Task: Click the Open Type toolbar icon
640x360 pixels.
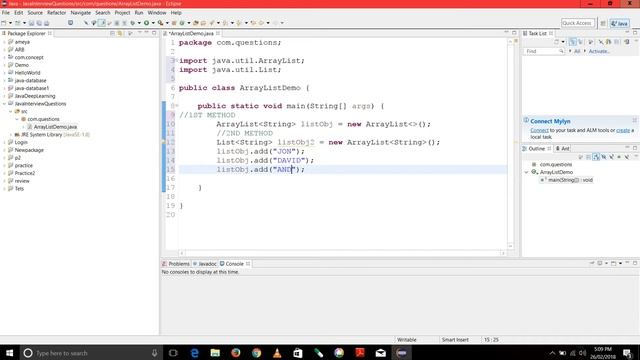Action: 196,23
